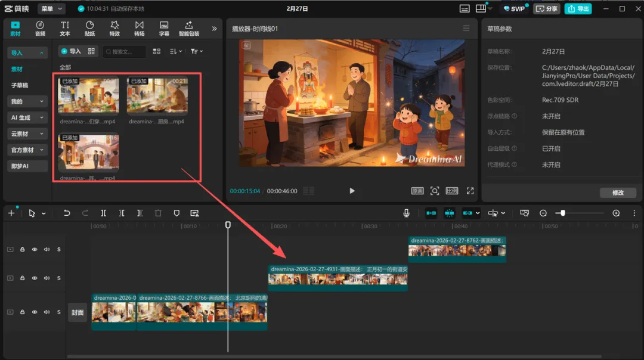
Task: Click the add-track plus icon on timeline toolbar
Action: (x=11, y=213)
